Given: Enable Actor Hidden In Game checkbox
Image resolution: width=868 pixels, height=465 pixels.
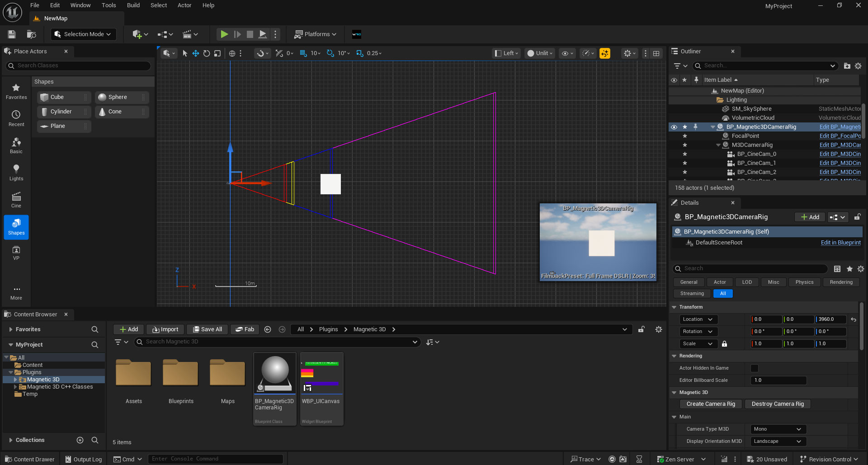Looking at the screenshot, I should tap(754, 368).
